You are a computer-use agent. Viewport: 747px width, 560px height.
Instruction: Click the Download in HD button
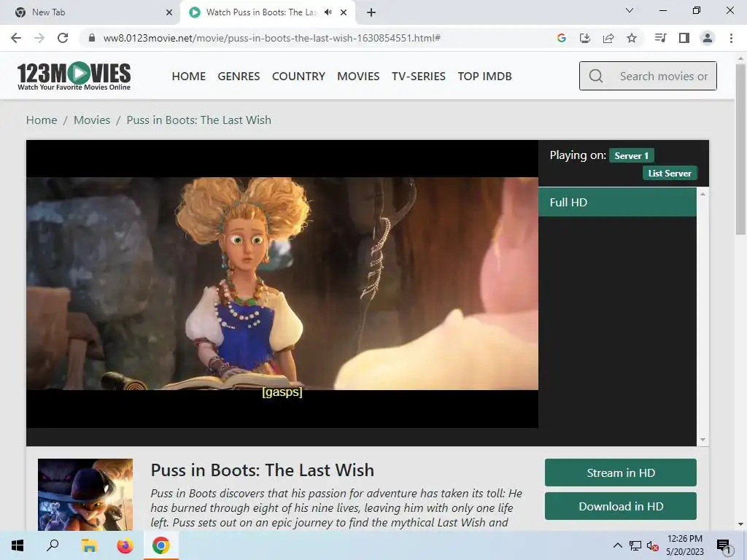pyautogui.click(x=620, y=506)
